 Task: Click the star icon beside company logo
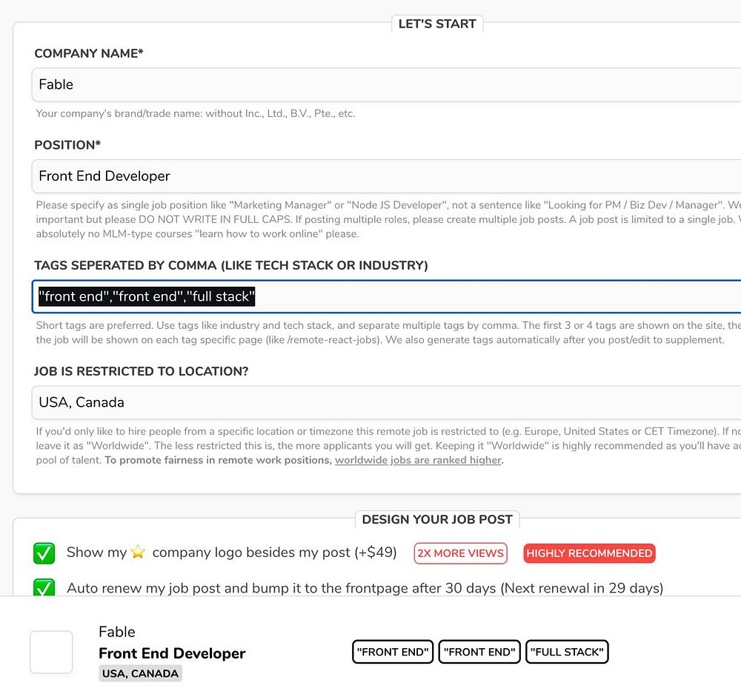(138, 553)
